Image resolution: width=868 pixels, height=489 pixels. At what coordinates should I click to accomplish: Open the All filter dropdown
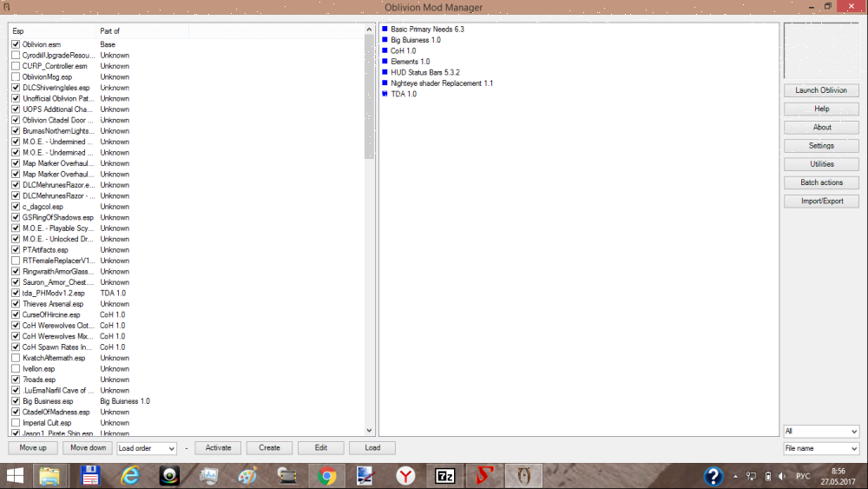pyautogui.click(x=821, y=431)
